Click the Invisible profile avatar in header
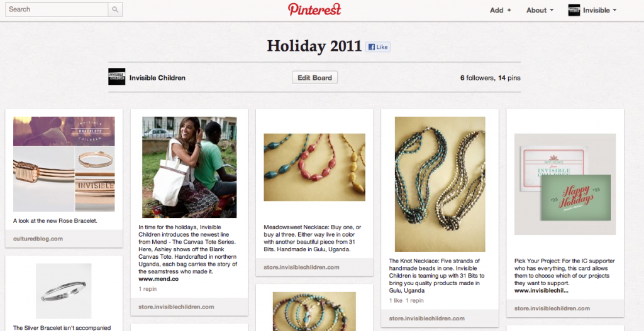This screenshot has height=331, width=644. pos(574,10)
